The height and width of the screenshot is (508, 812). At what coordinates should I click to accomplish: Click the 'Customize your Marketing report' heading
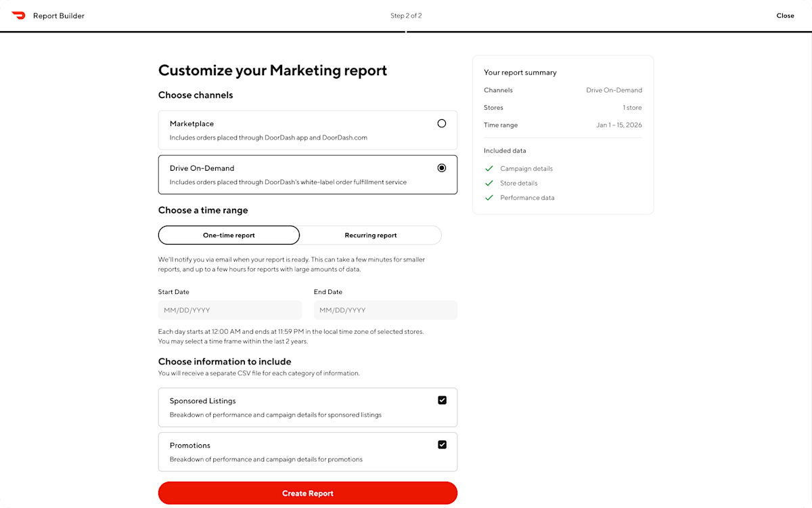coord(273,70)
